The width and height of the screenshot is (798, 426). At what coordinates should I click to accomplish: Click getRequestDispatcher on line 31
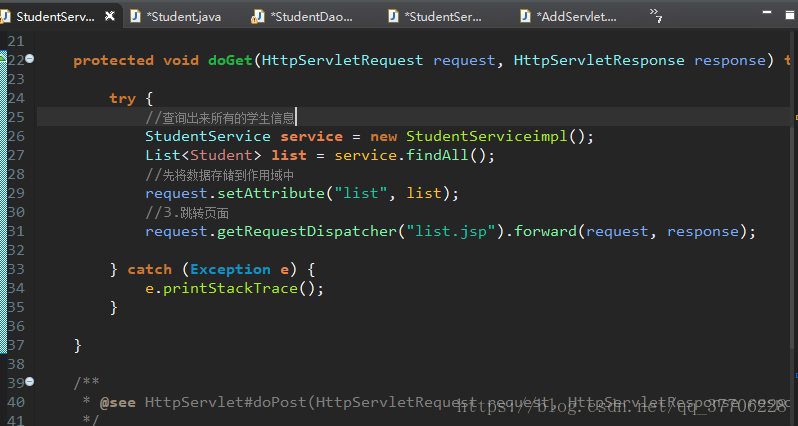307,232
